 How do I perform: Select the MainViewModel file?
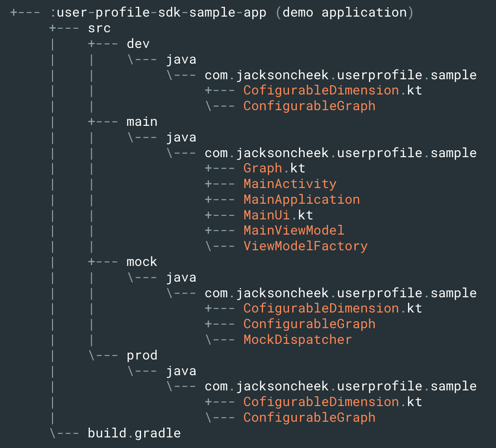294,230
